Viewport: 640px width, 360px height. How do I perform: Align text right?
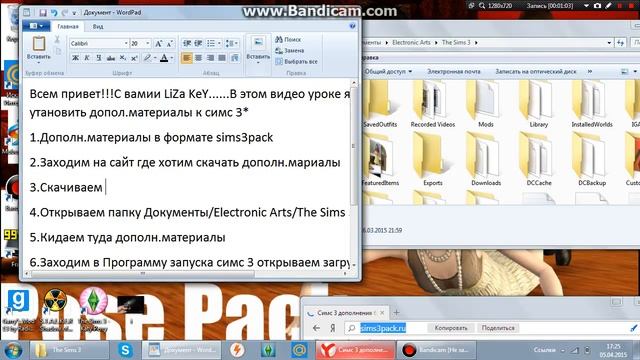210,58
